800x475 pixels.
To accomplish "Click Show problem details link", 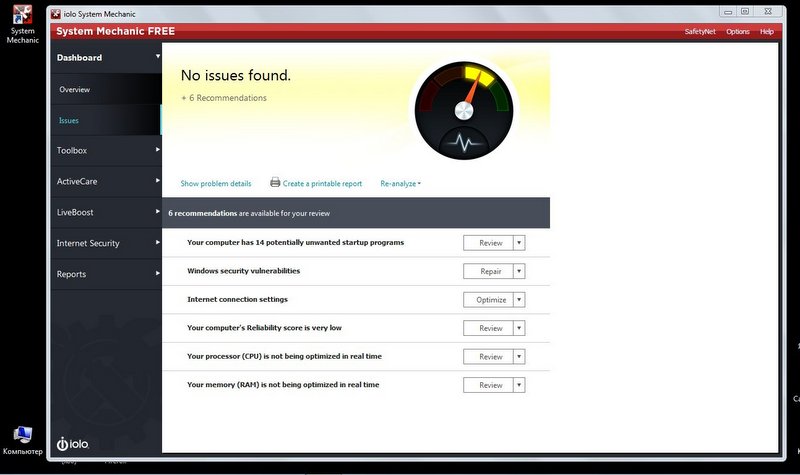I will [x=216, y=184].
